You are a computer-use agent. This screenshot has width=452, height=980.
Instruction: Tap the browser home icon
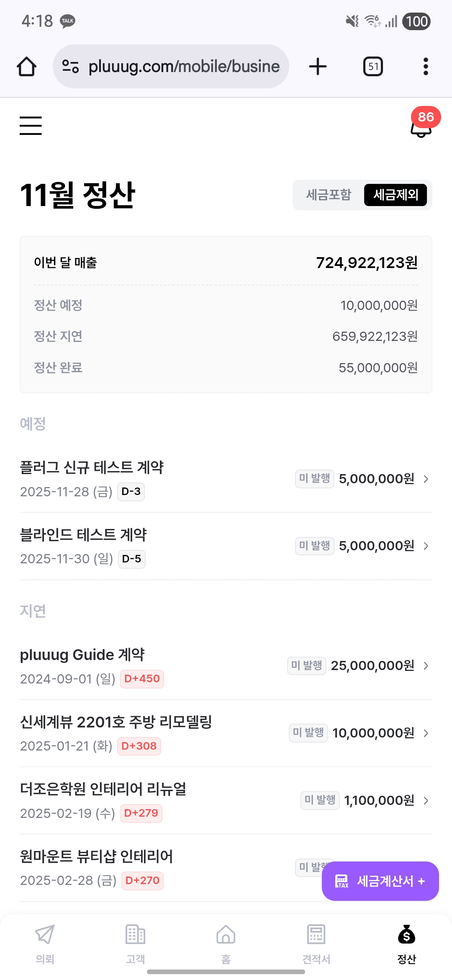coord(26,67)
